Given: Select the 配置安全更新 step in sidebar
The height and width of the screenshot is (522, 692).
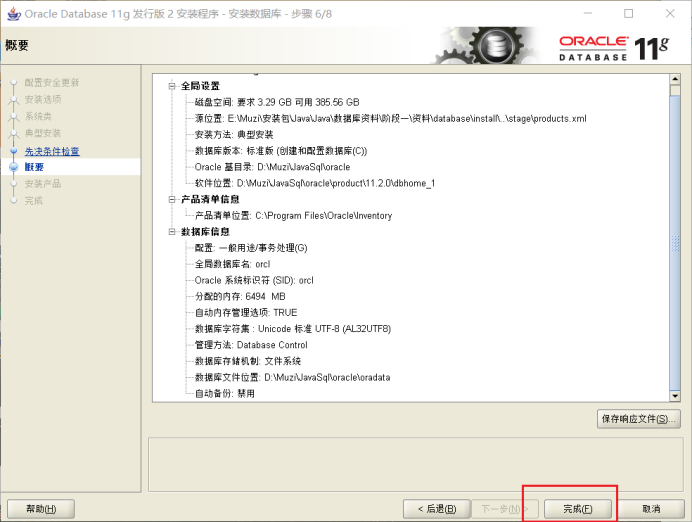Looking at the screenshot, I should (52, 83).
